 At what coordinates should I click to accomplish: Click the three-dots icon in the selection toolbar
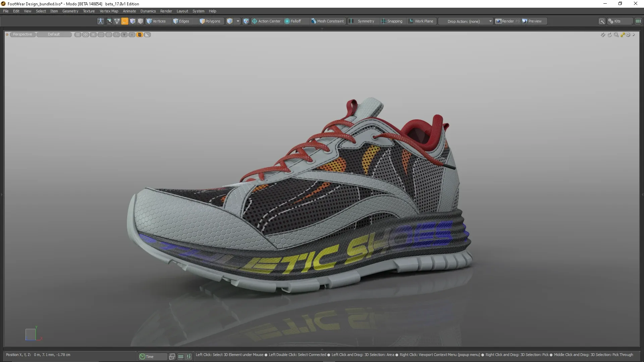point(117,21)
